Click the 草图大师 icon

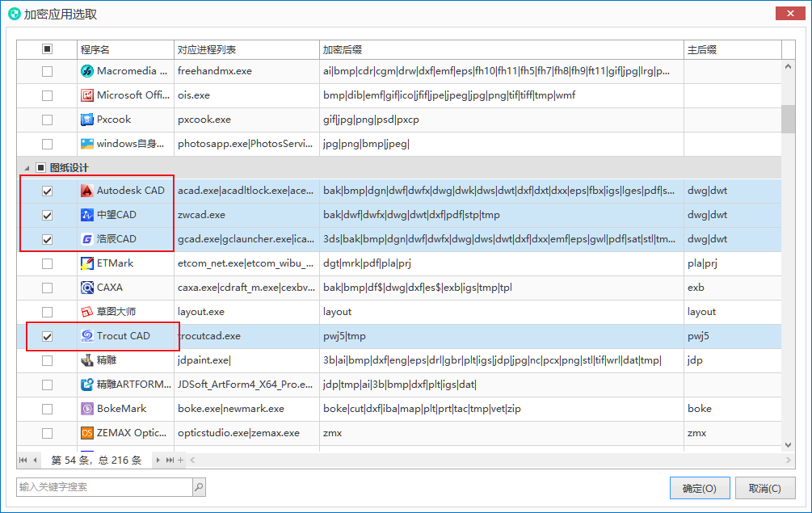click(x=87, y=312)
